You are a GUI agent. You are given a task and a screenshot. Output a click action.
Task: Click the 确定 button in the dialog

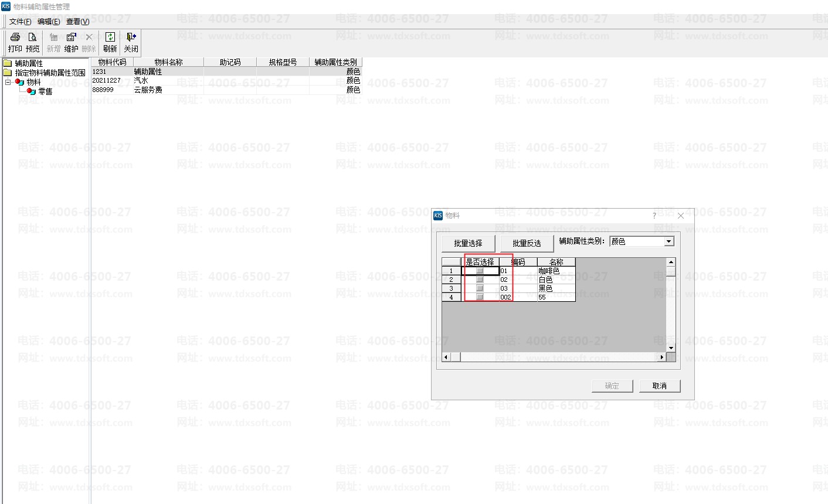[612, 386]
